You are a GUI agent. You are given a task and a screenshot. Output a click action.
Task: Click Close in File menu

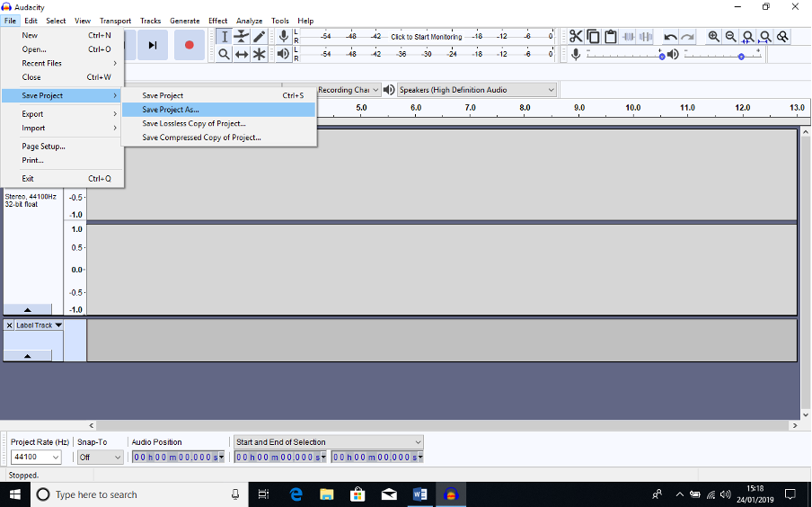[63, 76]
